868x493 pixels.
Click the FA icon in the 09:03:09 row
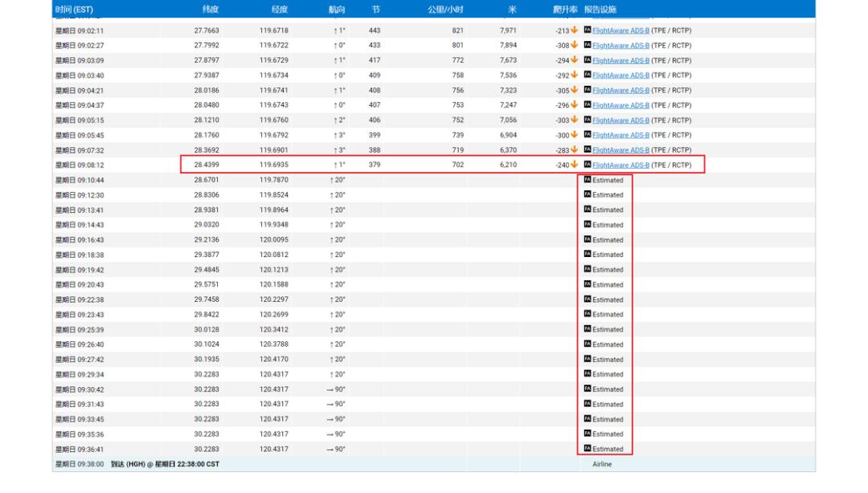[x=588, y=59]
